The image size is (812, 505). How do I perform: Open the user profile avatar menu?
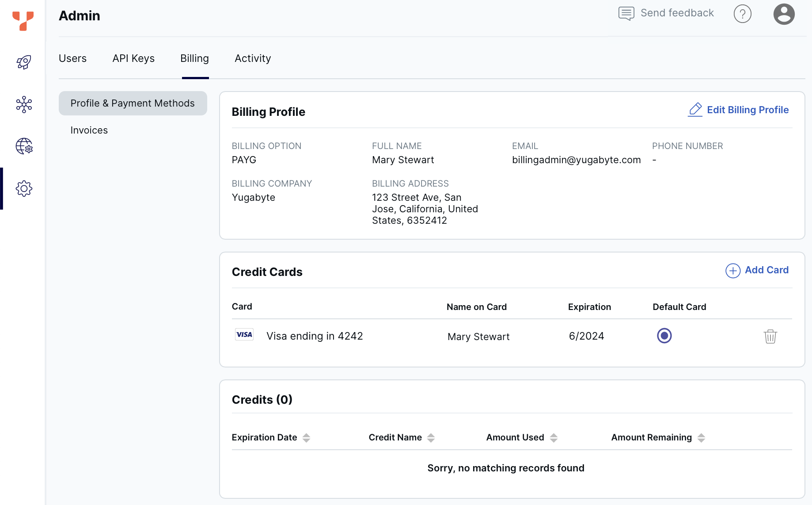784,14
